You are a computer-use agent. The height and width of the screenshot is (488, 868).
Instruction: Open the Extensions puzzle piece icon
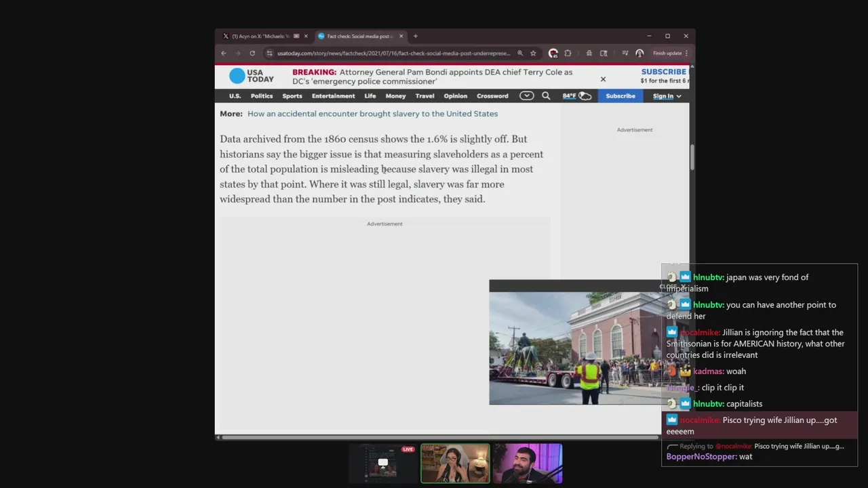[568, 53]
